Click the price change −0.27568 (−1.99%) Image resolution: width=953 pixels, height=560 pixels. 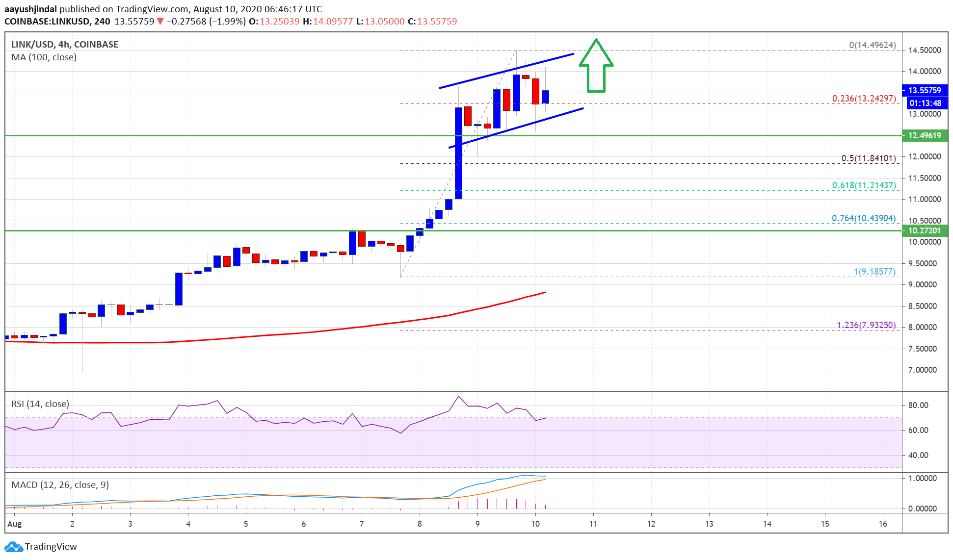pyautogui.click(x=206, y=22)
